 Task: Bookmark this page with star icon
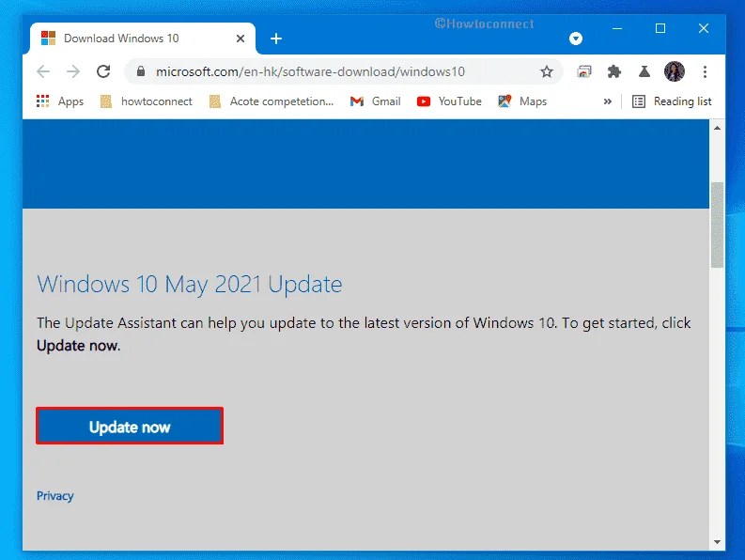[x=547, y=71]
